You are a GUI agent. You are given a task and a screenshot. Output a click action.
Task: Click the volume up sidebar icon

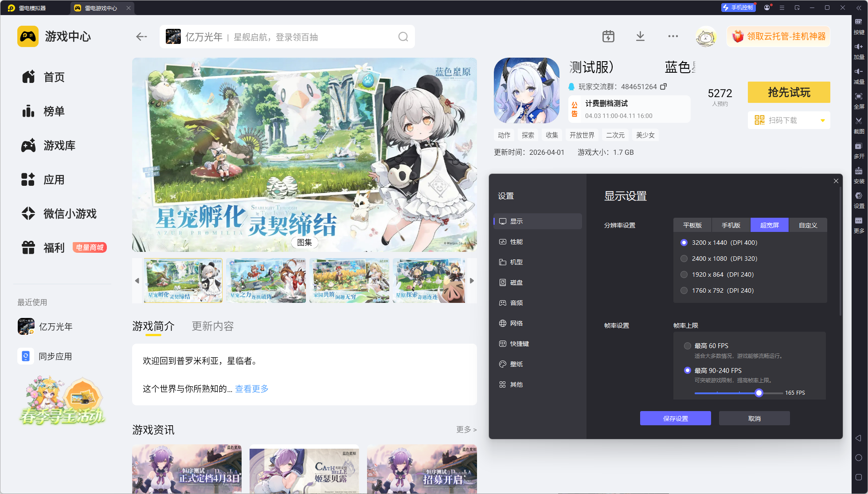point(859,47)
